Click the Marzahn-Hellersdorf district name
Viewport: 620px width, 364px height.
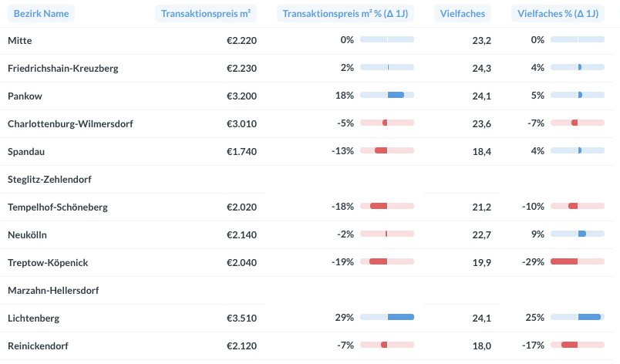(52, 290)
